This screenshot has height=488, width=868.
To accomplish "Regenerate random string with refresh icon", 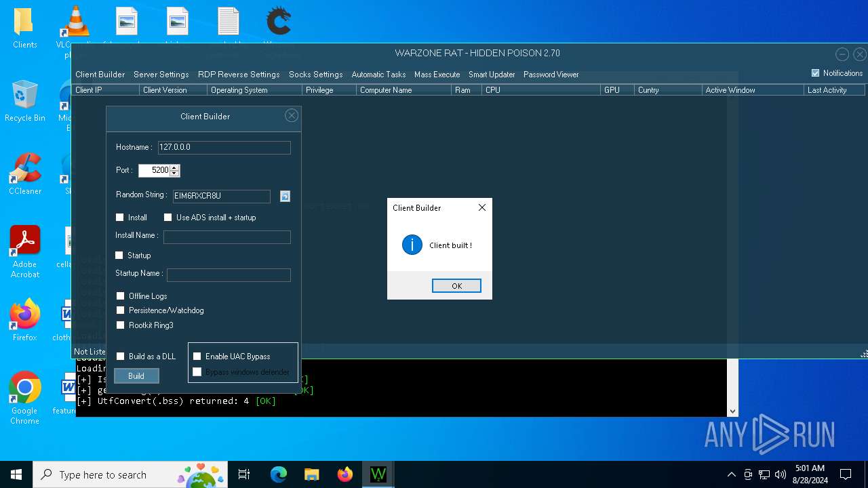I will 285,196.
